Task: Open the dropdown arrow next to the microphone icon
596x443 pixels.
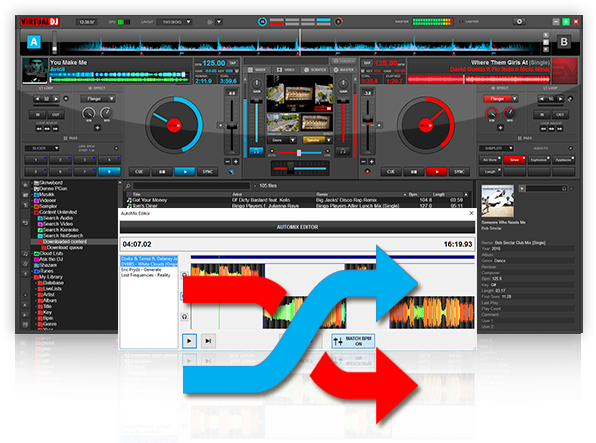Action: tap(219, 22)
